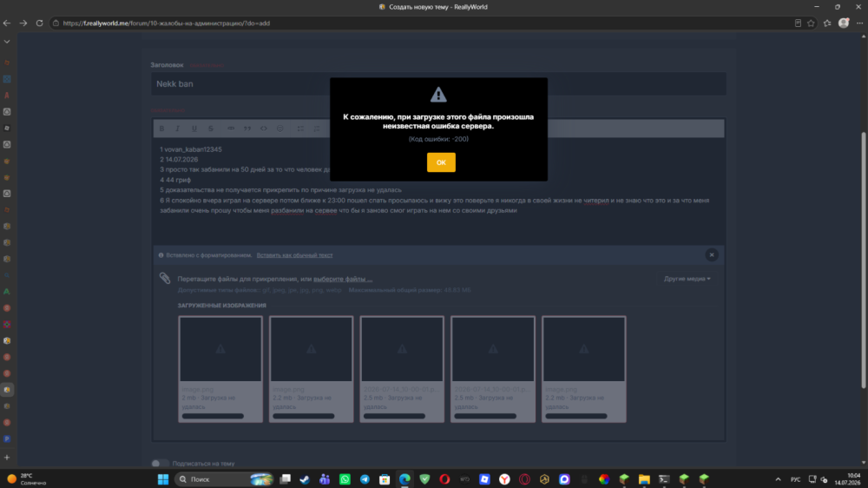Click "Вставить как обычный текст" link
Screen dimensions: 868x488
294,255
